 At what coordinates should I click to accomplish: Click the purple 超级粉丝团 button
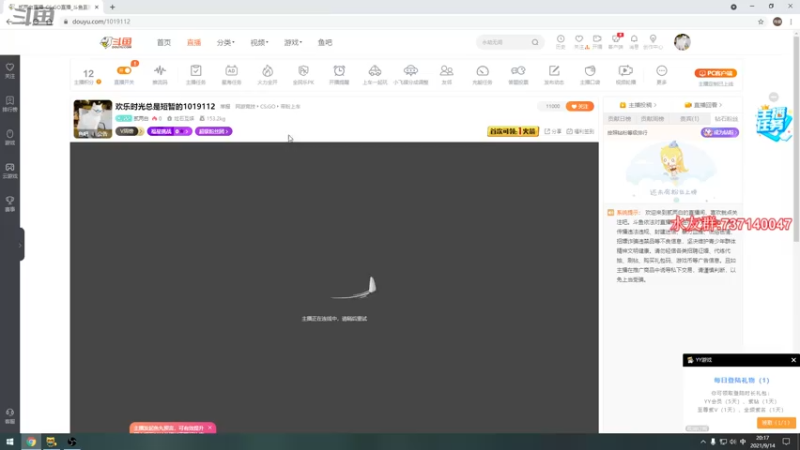[x=213, y=131]
